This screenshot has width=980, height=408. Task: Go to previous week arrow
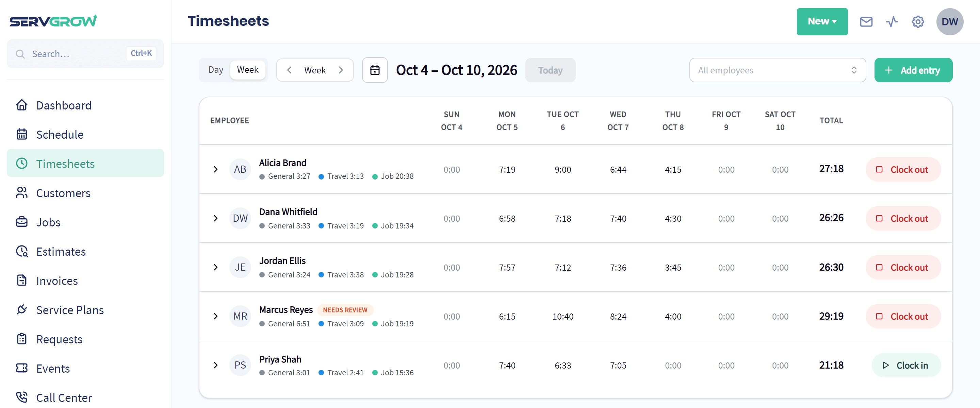(x=289, y=70)
